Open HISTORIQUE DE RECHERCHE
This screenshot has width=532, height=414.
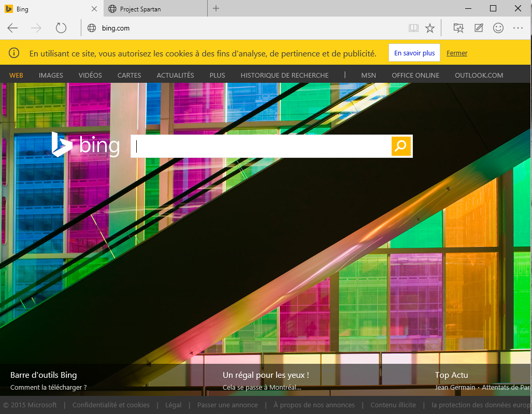pyautogui.click(x=285, y=75)
